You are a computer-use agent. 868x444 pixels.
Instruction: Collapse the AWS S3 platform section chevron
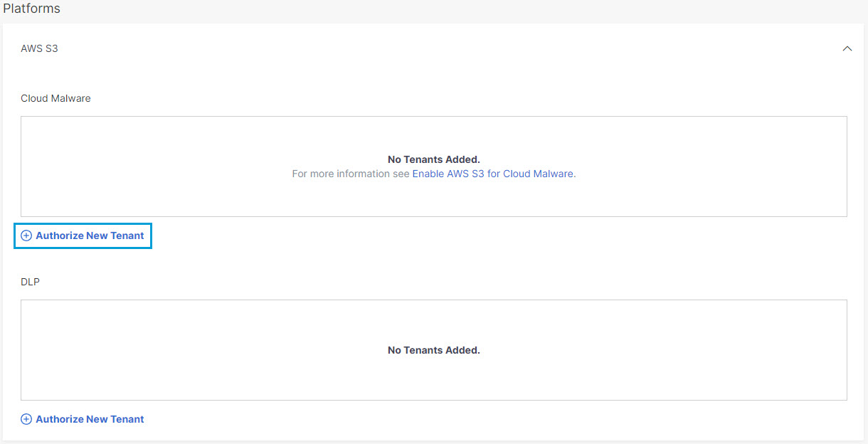pyautogui.click(x=847, y=49)
